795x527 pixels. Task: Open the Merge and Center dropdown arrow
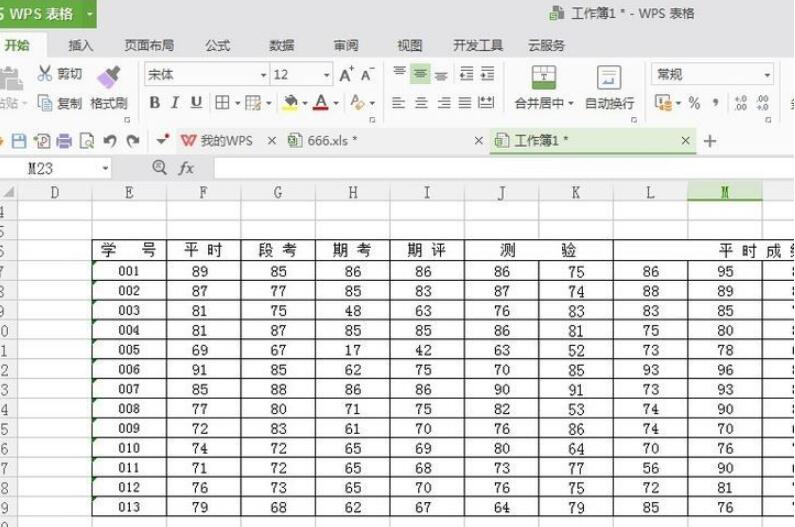[x=570, y=103]
